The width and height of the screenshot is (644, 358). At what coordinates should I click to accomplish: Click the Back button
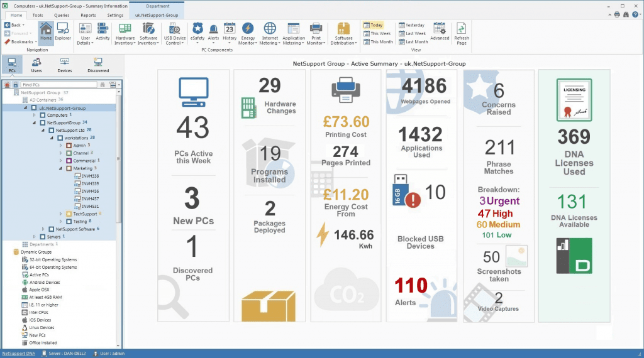pyautogui.click(x=14, y=25)
